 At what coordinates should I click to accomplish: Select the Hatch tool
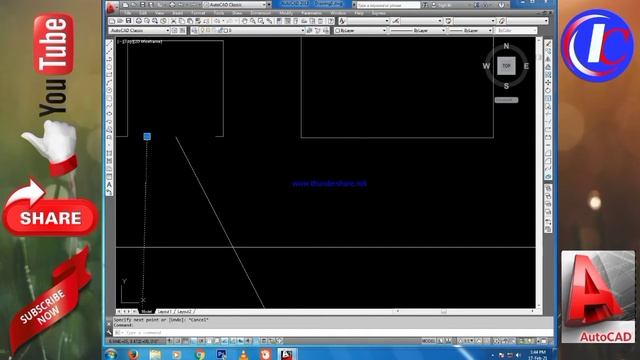pos(109,153)
